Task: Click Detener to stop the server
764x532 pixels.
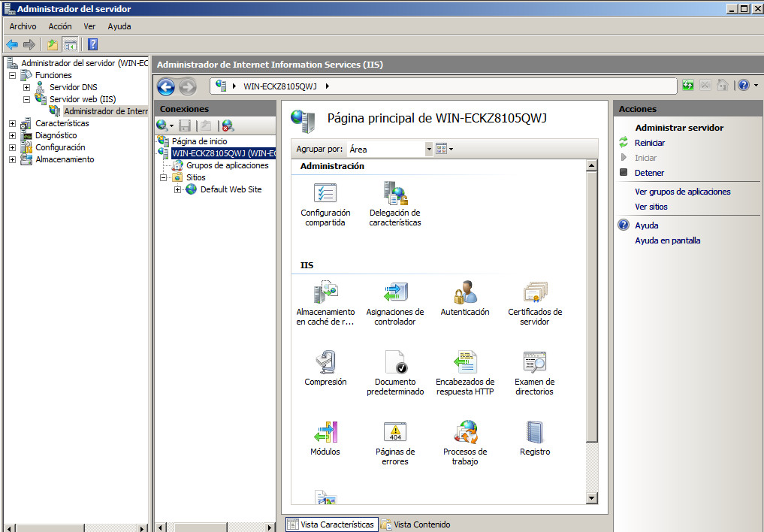Action: (649, 173)
